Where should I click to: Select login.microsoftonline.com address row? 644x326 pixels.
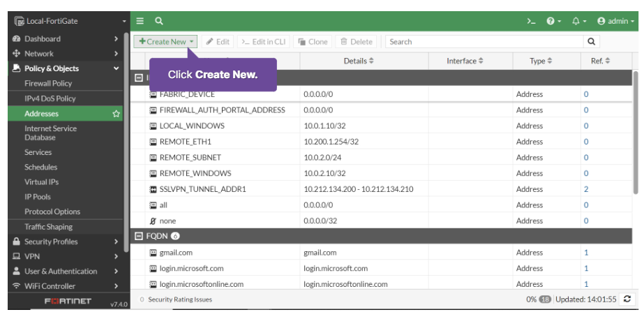click(x=381, y=283)
